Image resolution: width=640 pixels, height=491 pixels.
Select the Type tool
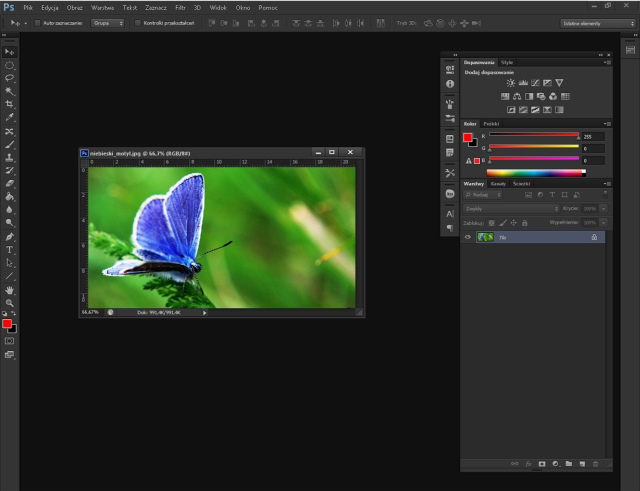[x=9, y=250]
